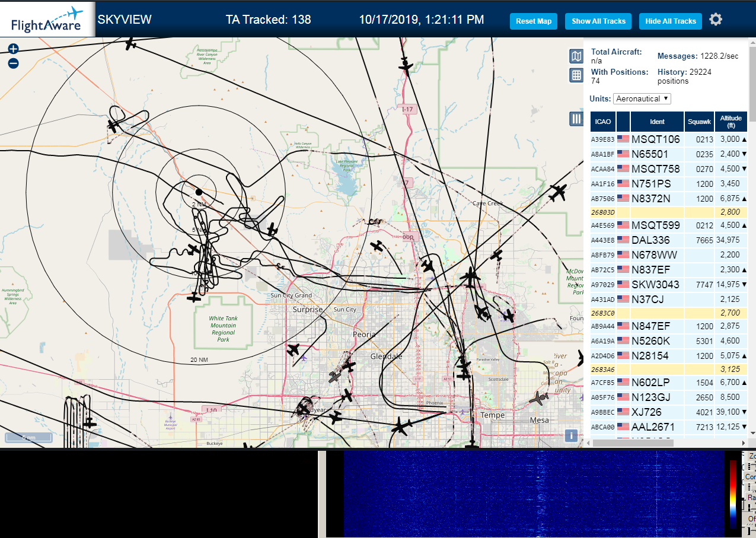756x538 pixels.
Task: Select the gray aircraft icon north of Mesa
Action: pyautogui.click(x=539, y=399)
